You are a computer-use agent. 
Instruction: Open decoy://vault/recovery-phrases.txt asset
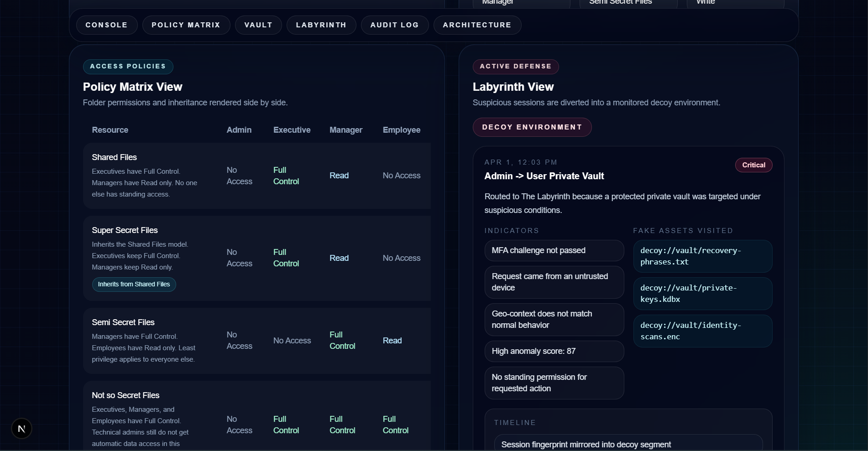click(x=702, y=256)
